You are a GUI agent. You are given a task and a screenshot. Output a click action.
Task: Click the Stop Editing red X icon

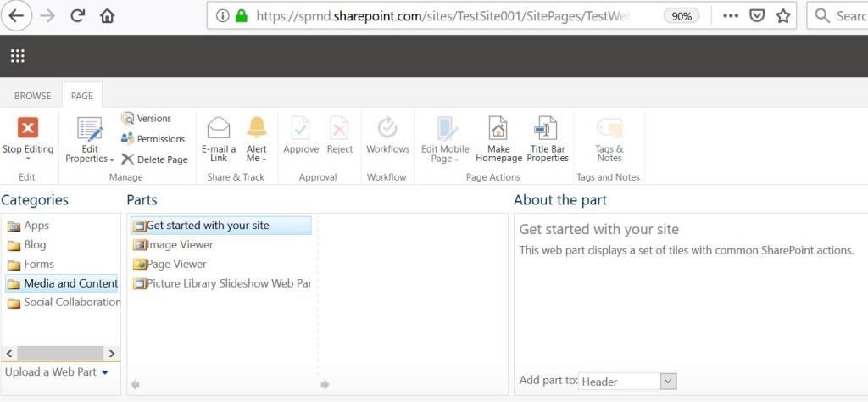[28, 127]
